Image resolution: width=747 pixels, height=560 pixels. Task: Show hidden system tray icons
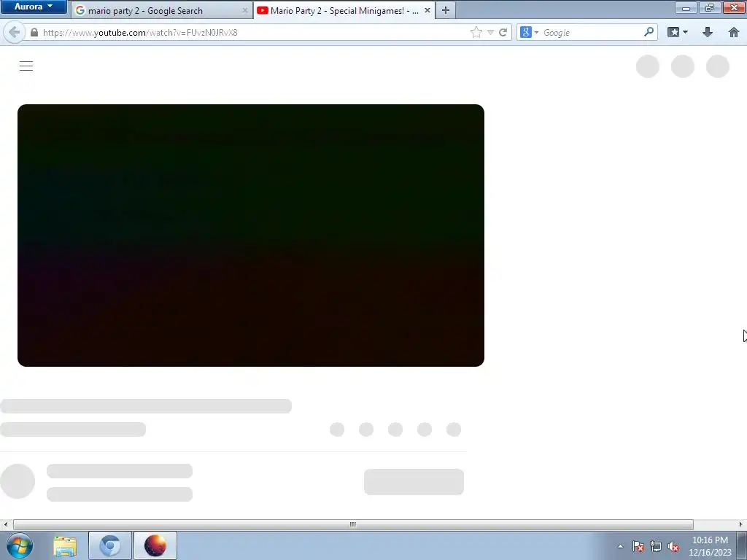click(620, 546)
